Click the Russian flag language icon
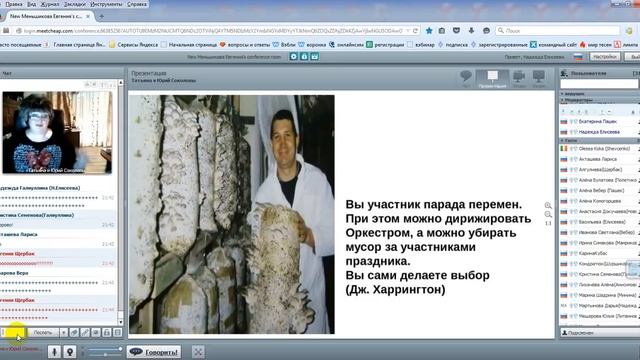640x360 pixels. (x=578, y=57)
